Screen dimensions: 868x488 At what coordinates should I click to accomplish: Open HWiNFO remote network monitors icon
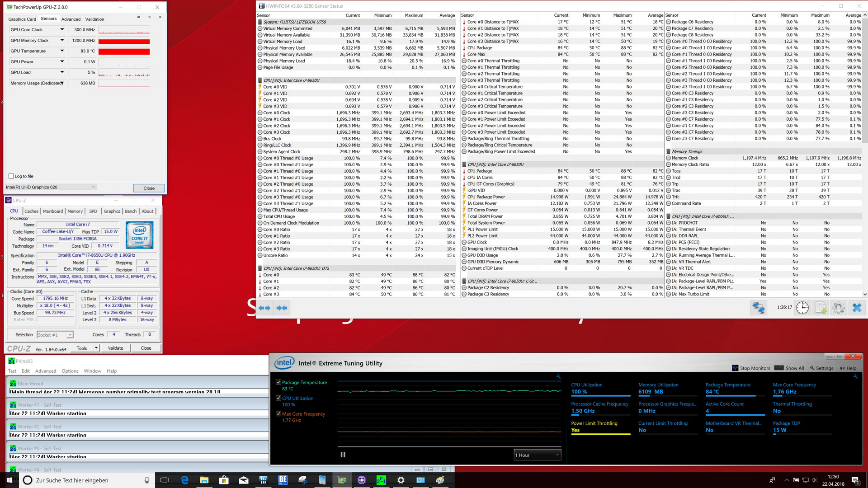tap(758, 308)
